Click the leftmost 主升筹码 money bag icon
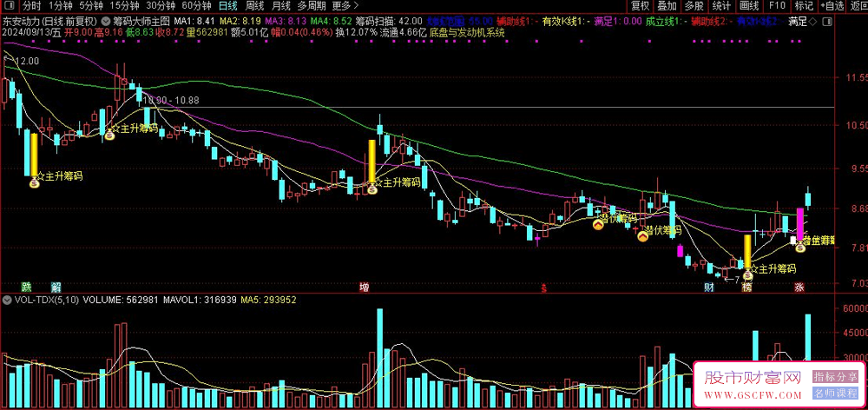 point(35,182)
